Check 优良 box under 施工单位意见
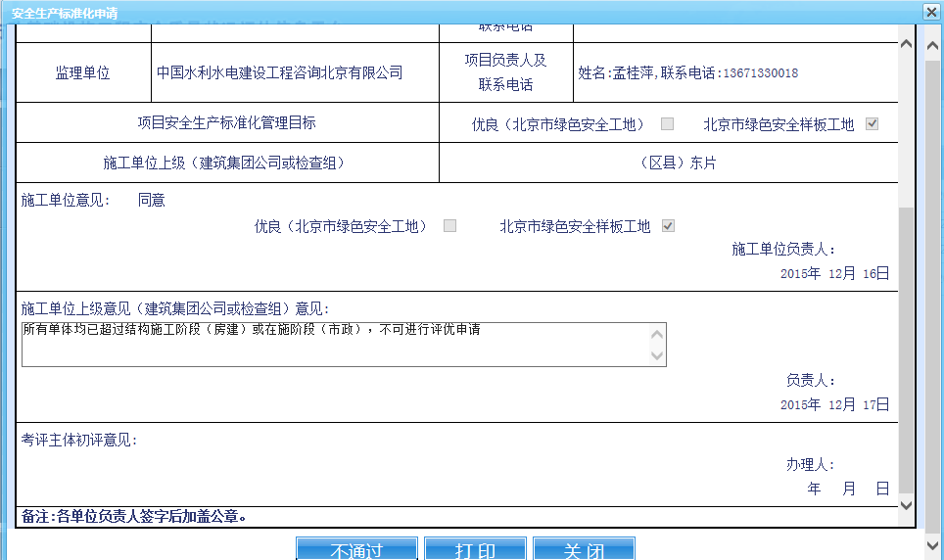The image size is (944, 560). (x=449, y=226)
